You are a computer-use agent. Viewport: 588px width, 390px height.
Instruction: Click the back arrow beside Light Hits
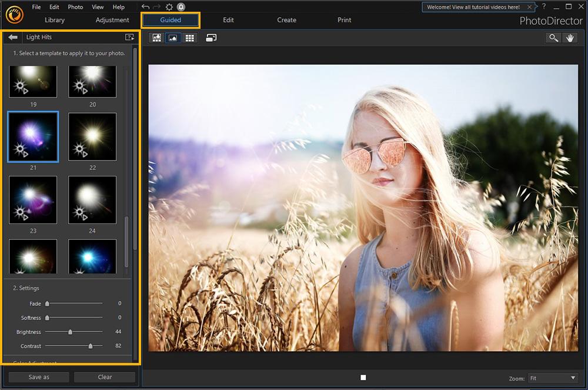click(13, 37)
